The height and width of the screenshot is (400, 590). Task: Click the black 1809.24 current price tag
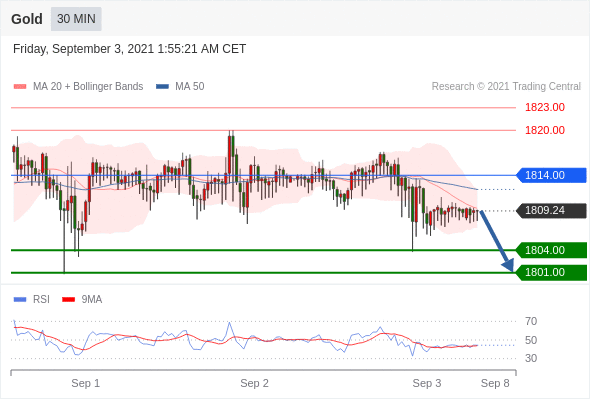(551, 210)
